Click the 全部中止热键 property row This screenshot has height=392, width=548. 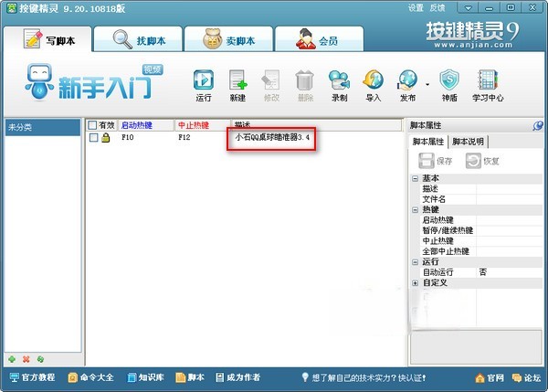tap(481, 251)
